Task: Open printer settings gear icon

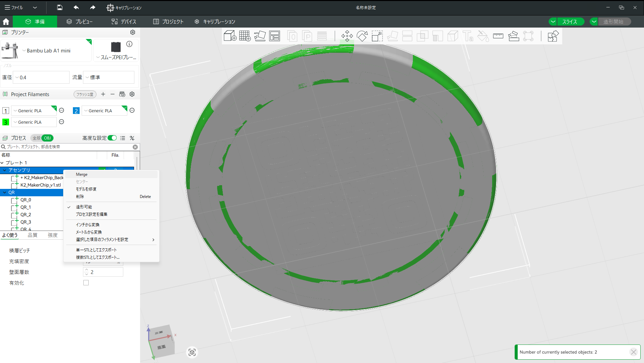Action: tap(133, 32)
